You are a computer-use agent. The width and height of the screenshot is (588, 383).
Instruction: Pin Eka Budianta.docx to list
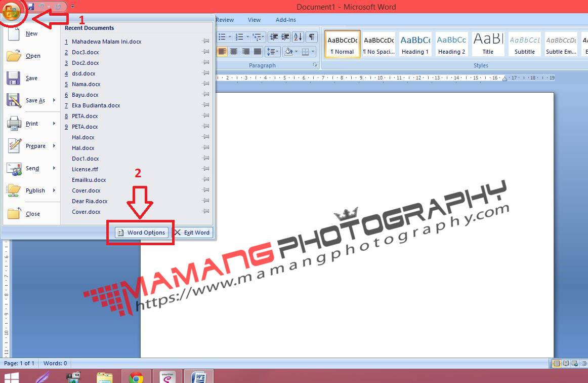205,105
